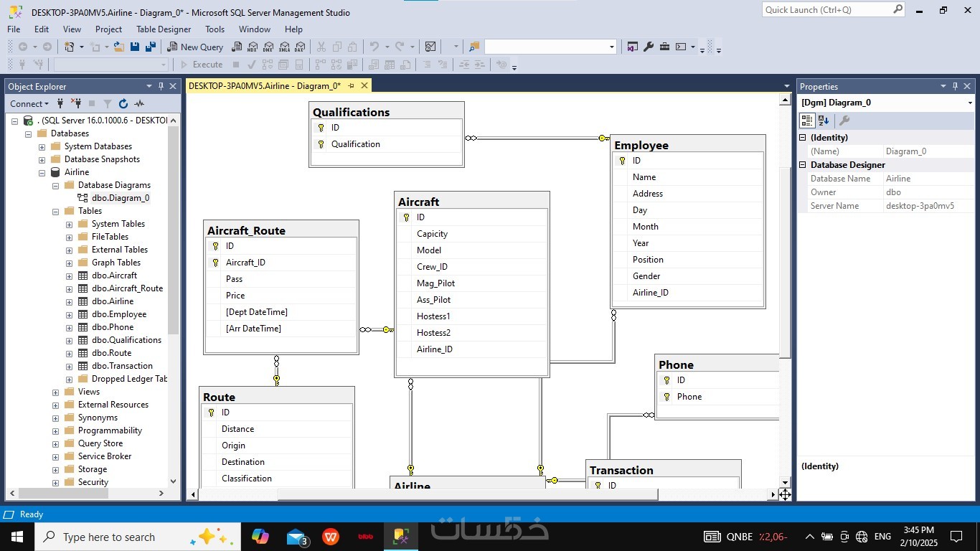Viewport: 980px width, 551px height.
Task: Open the Window menu
Action: click(255, 29)
